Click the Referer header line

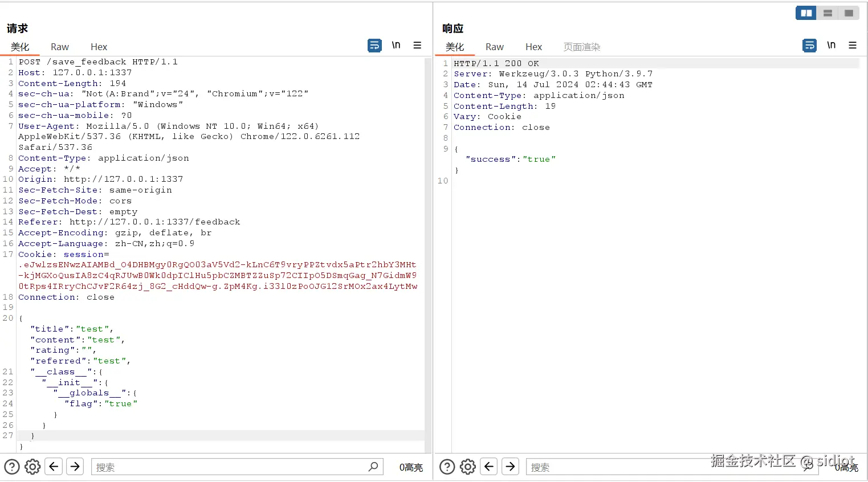tap(129, 222)
